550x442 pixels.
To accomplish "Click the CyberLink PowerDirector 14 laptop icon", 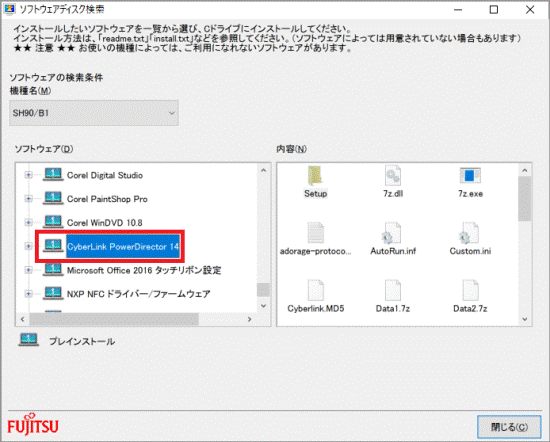I will 53,246.
